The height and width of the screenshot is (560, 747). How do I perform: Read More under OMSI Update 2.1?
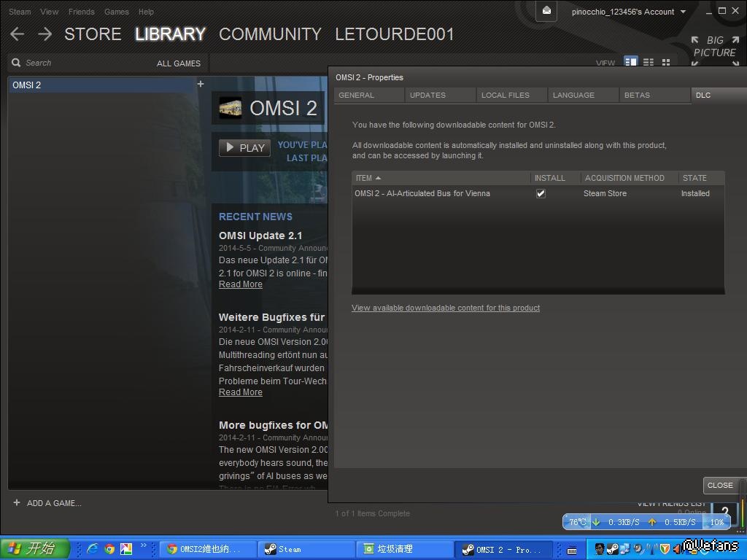(241, 284)
